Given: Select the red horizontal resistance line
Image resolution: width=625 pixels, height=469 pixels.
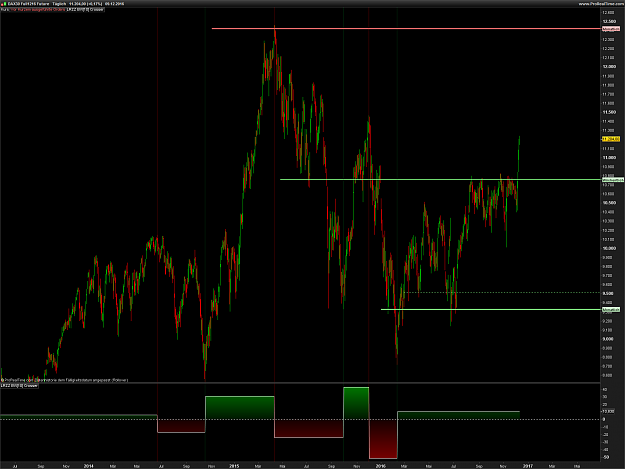Looking at the screenshot, I should point(406,29).
